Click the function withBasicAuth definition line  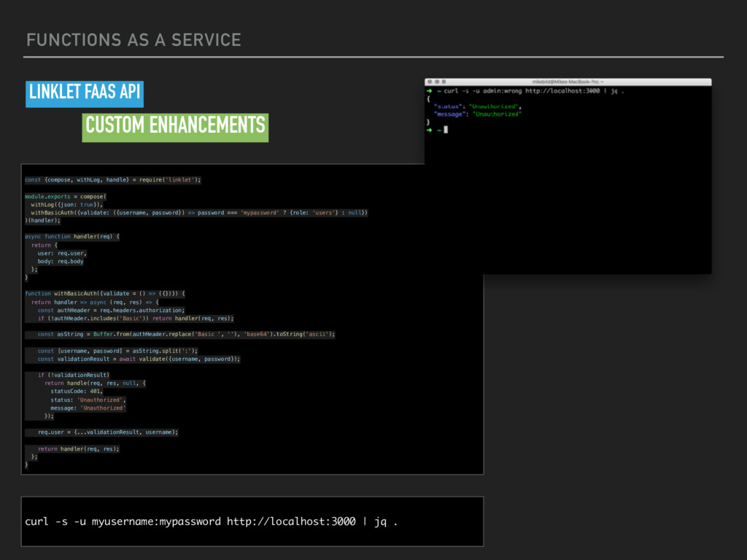tap(105, 294)
